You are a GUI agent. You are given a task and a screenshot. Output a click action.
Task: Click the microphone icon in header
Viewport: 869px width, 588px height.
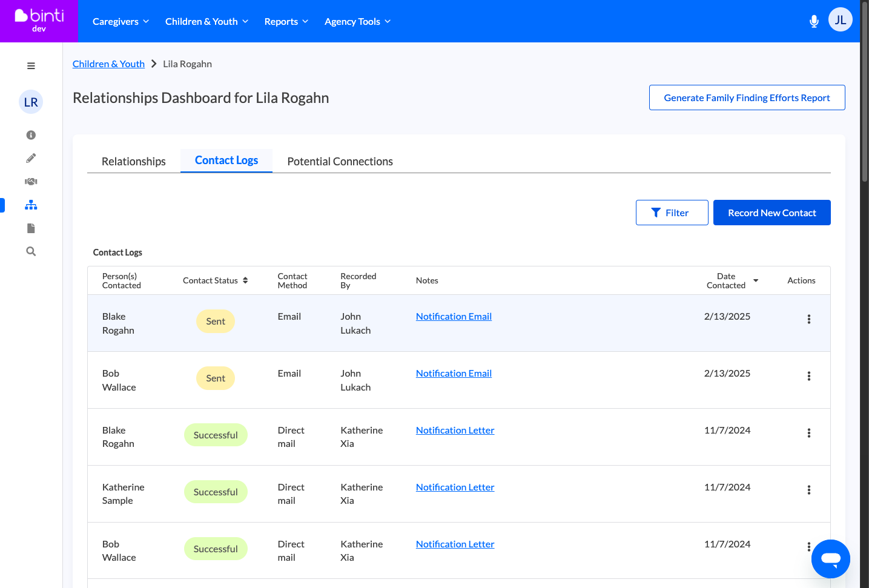814,22
